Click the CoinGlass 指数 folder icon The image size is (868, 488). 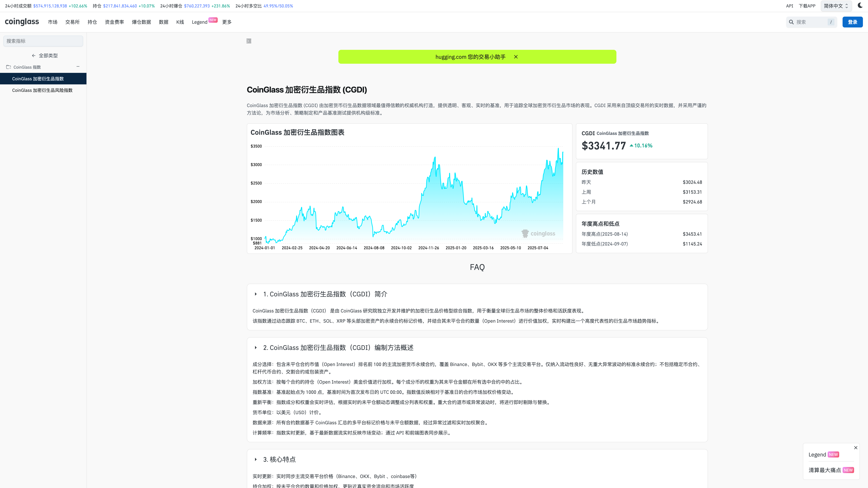(8, 67)
